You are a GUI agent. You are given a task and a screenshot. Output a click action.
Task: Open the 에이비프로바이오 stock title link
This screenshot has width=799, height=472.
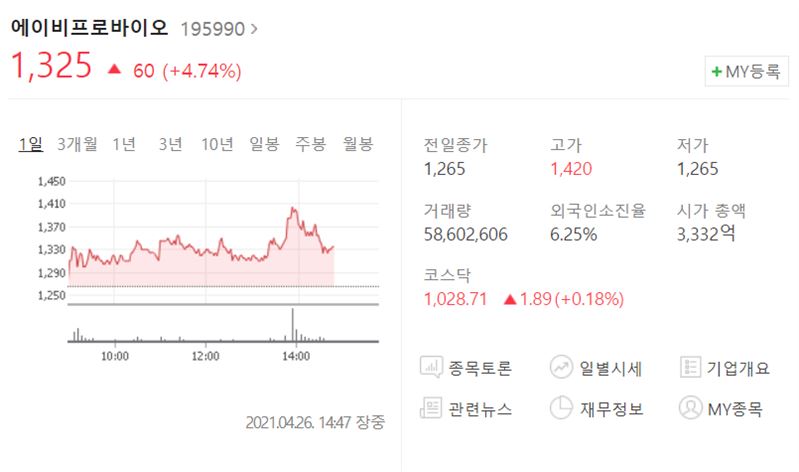point(90,27)
